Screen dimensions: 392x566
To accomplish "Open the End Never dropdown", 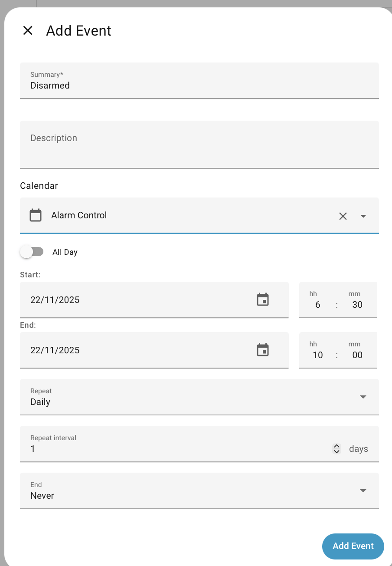I will pyautogui.click(x=199, y=491).
